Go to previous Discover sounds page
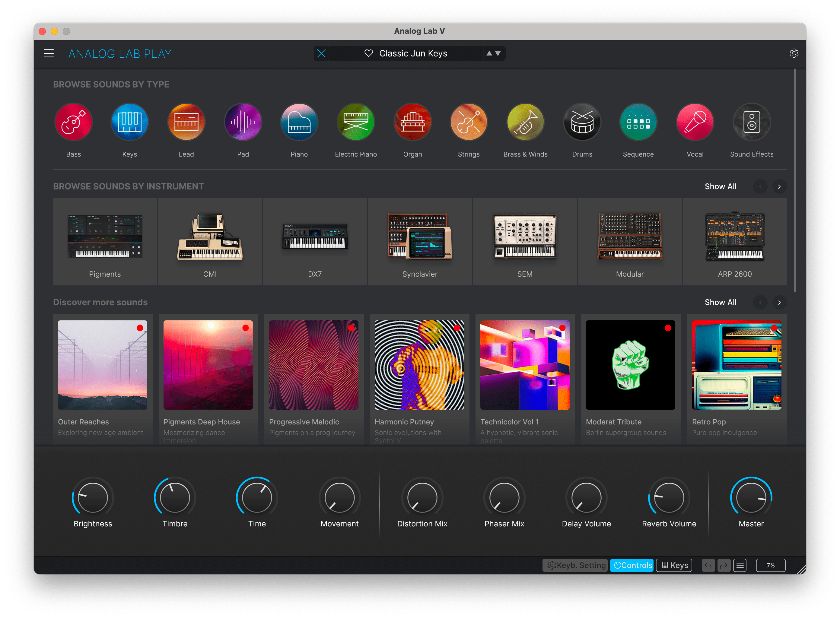840x619 pixels. pos(760,302)
